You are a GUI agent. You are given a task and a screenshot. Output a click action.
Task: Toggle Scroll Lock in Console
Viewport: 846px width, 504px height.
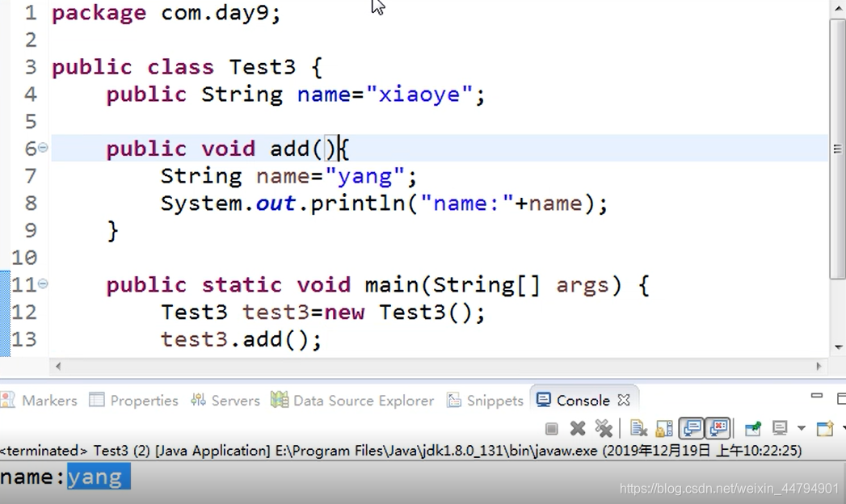pyautogui.click(x=664, y=429)
